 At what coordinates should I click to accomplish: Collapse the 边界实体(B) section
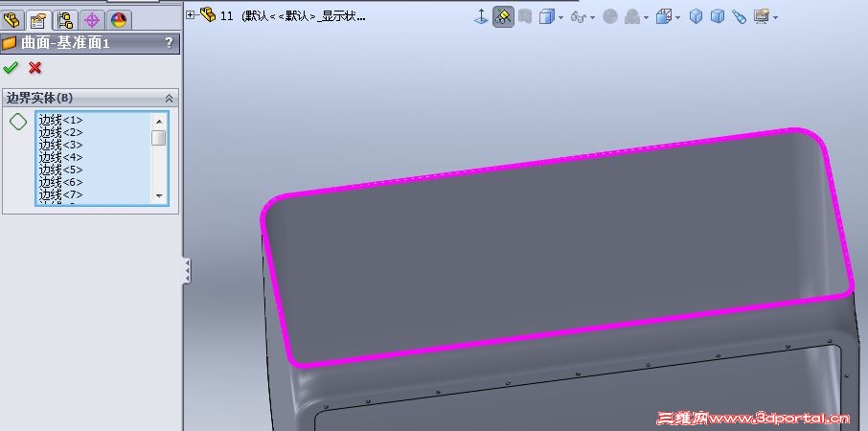(x=169, y=99)
